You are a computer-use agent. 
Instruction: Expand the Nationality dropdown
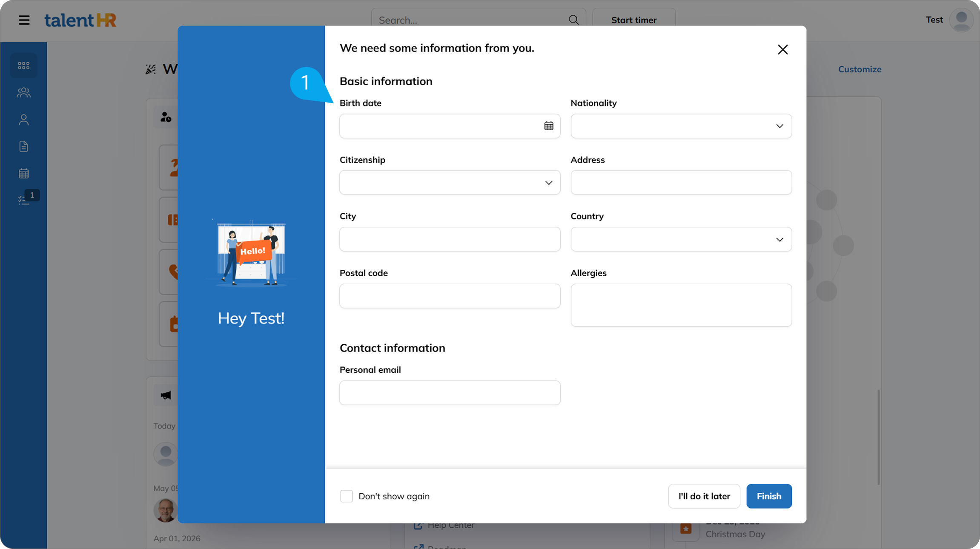[x=681, y=126]
